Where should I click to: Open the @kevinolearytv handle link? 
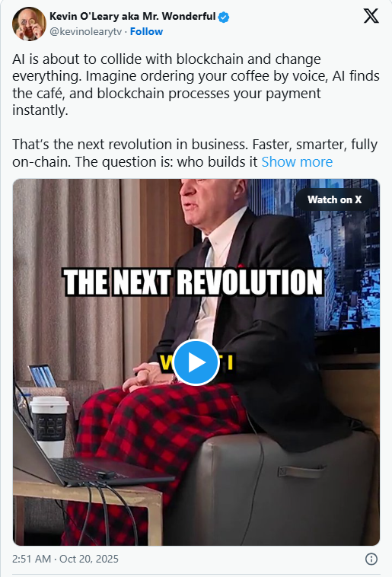[85, 32]
